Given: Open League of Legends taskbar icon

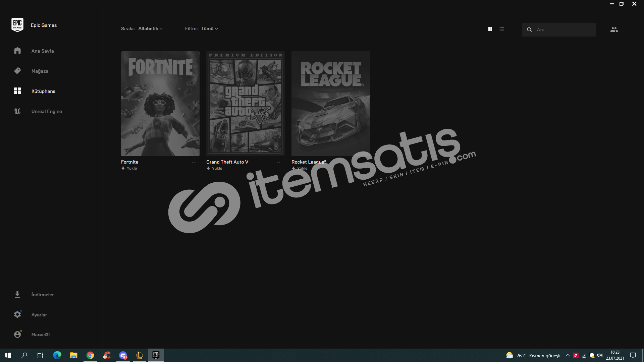Looking at the screenshot, I should pyautogui.click(x=140, y=355).
